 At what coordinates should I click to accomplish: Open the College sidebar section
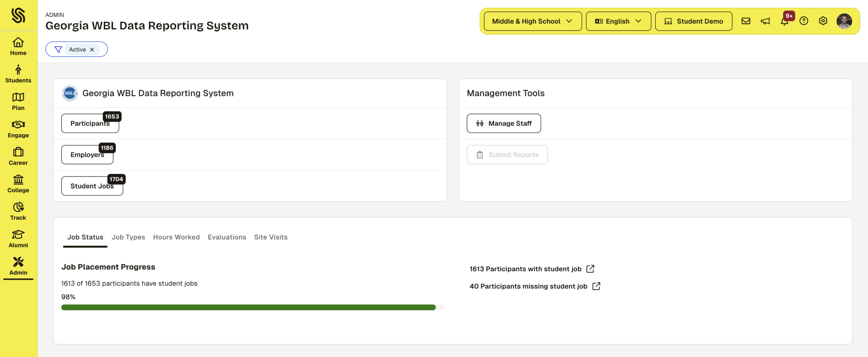(18, 184)
